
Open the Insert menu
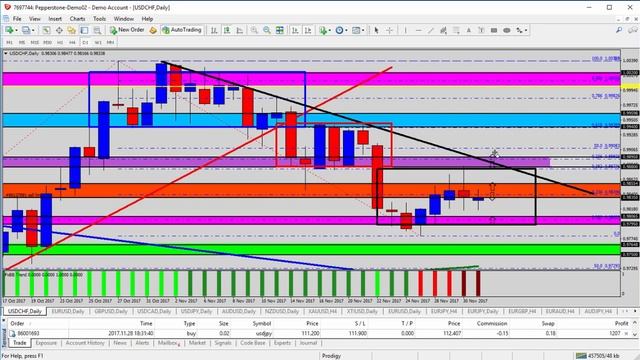point(55,19)
